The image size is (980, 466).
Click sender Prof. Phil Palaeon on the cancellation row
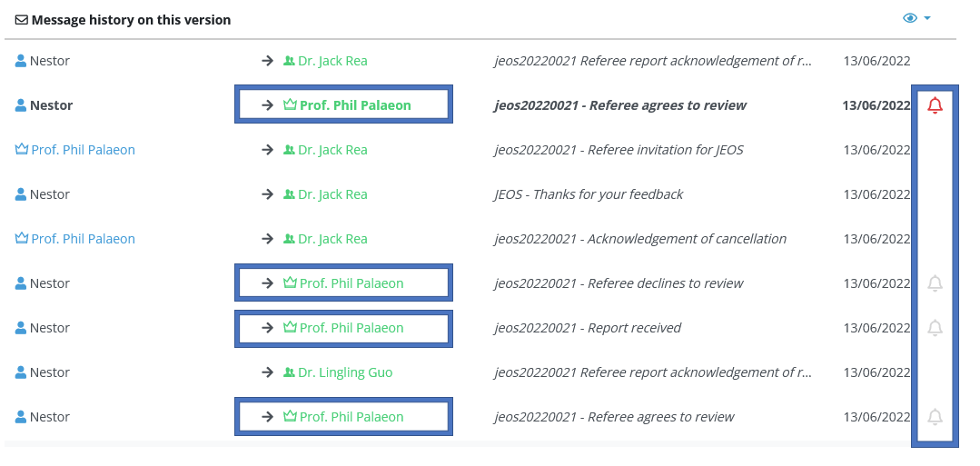(83, 239)
